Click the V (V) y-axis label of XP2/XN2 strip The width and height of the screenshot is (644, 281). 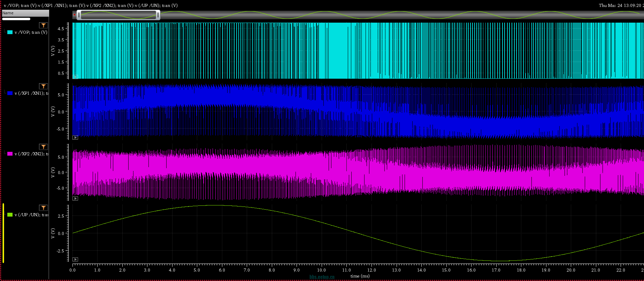[53, 172]
